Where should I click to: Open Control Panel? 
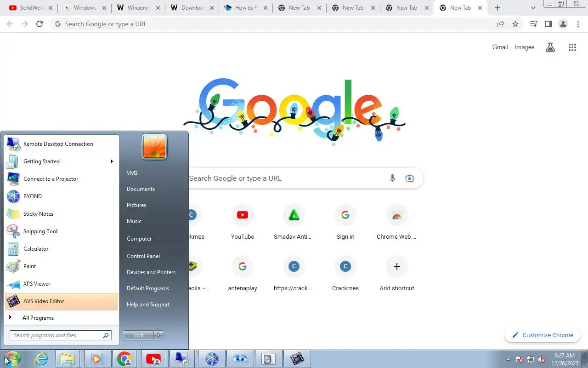[x=143, y=256]
